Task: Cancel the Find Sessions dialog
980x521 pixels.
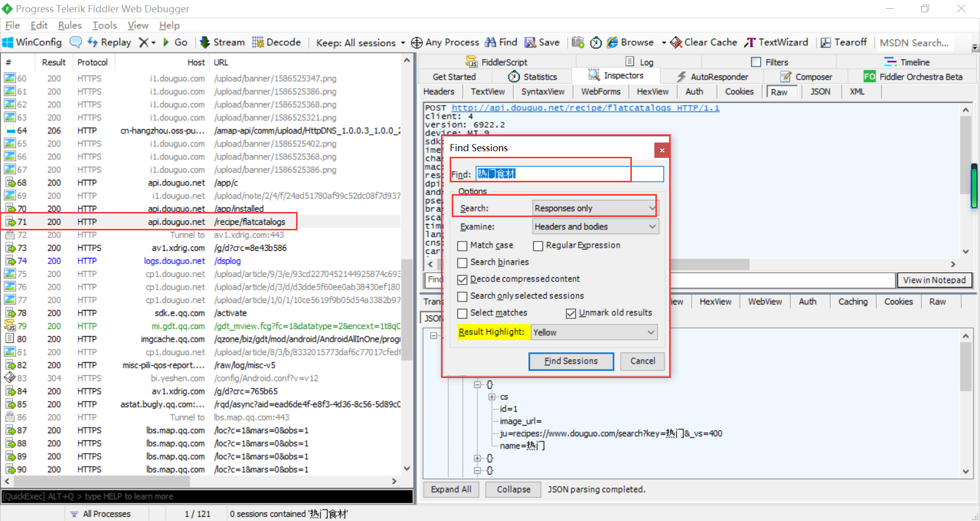Action: [643, 361]
